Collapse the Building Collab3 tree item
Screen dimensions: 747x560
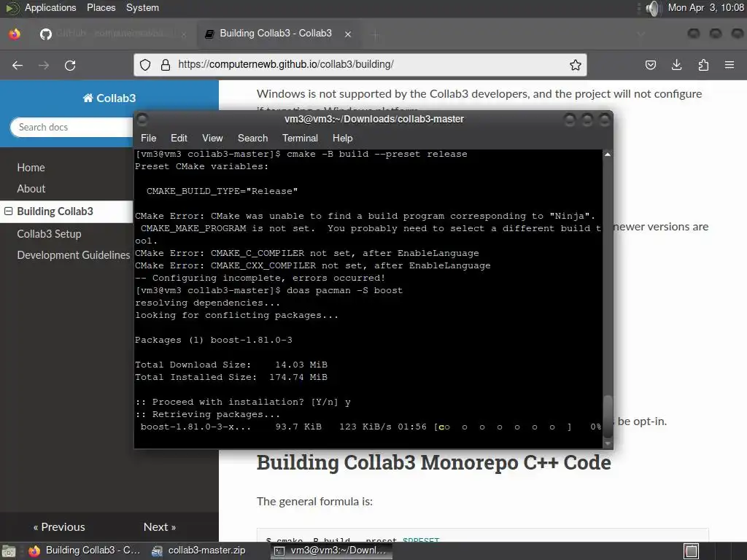[x=9, y=211]
